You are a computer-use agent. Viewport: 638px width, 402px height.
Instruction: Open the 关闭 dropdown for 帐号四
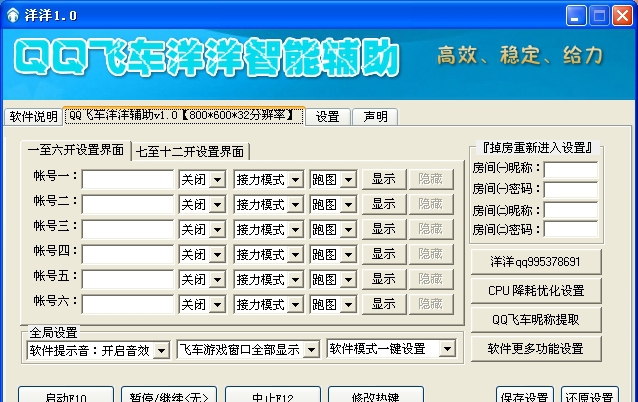click(202, 254)
